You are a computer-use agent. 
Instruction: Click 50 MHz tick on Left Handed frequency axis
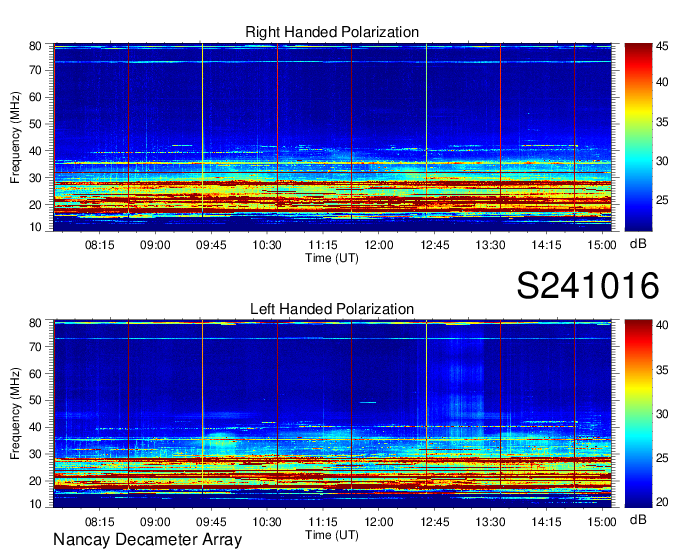point(35,401)
